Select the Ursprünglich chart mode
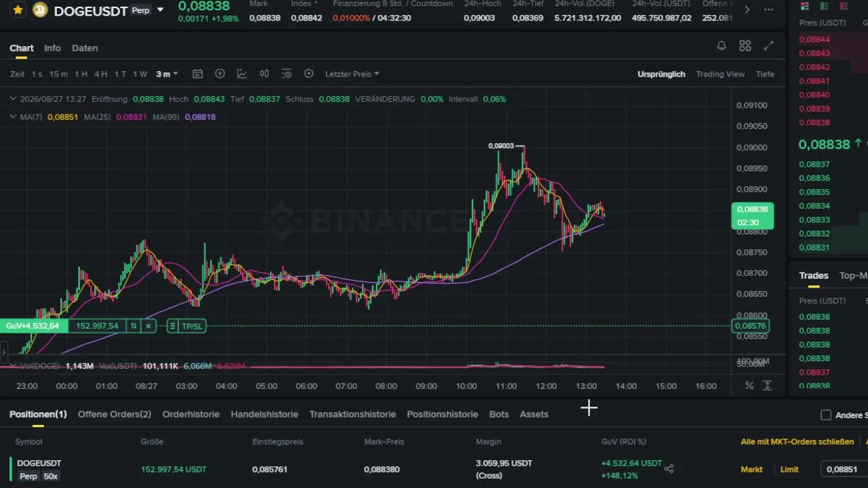 coord(661,74)
